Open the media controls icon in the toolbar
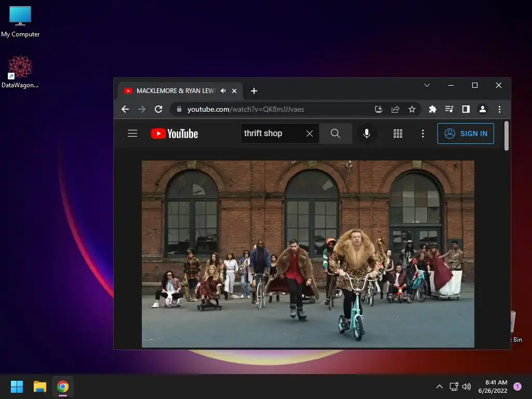532x399 pixels. (449, 109)
